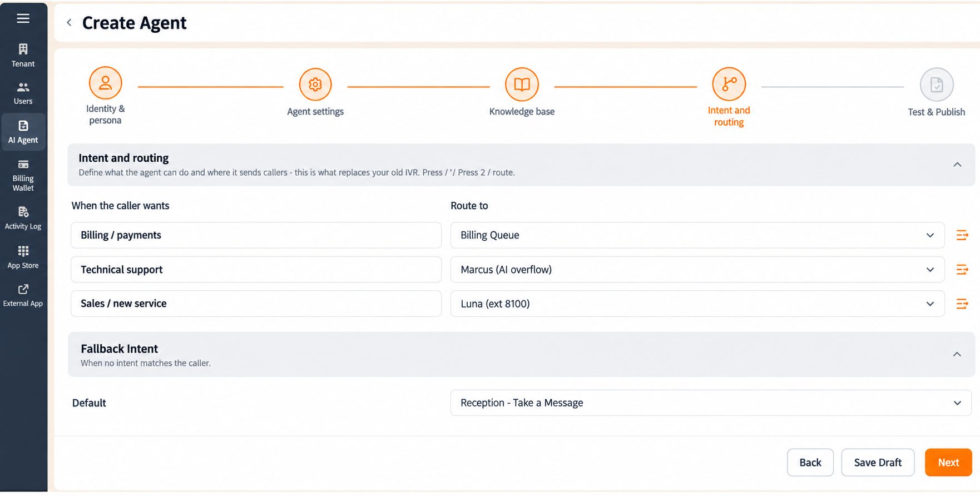Open options icon for Billing Queue row
The height and width of the screenshot is (496, 980).
tap(962, 235)
